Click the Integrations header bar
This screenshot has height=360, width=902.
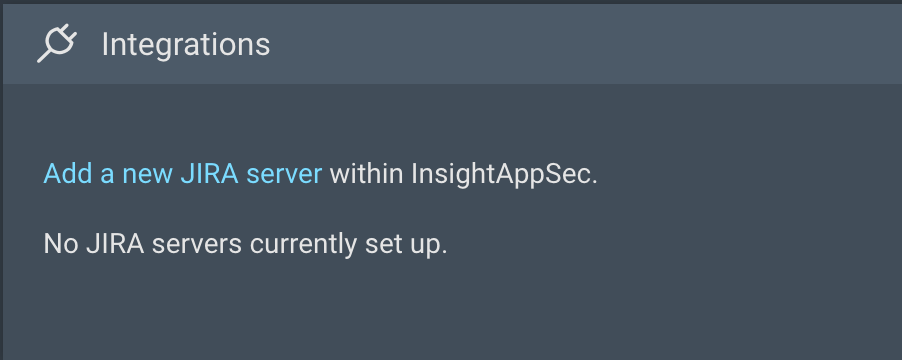[x=452, y=44]
